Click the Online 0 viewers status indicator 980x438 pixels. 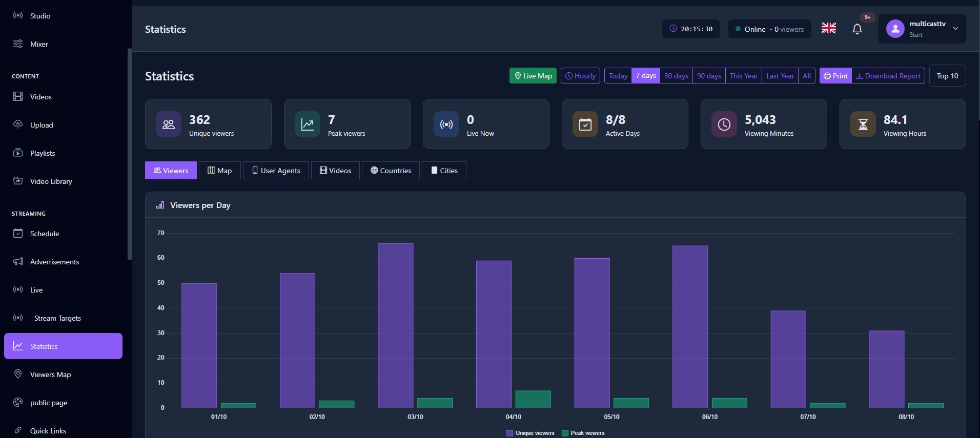[x=769, y=29]
